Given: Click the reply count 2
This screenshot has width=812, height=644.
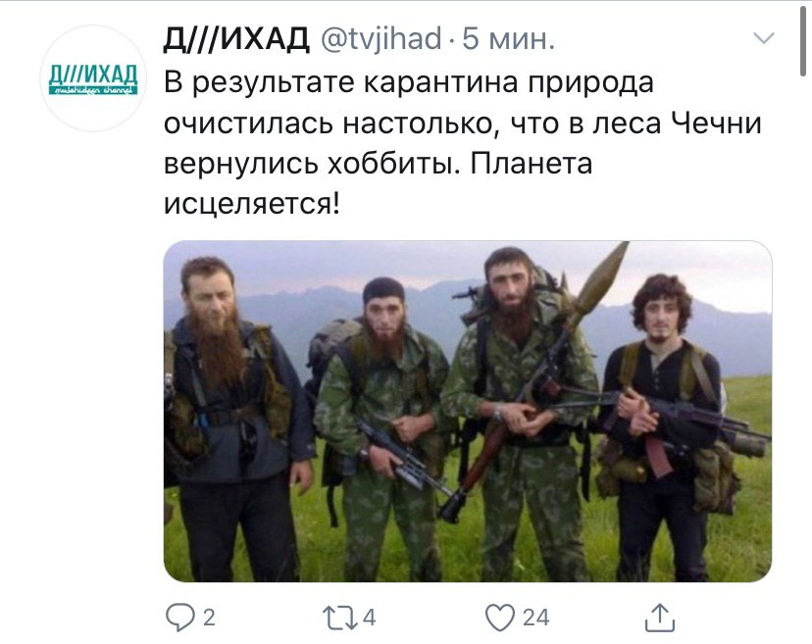Looking at the screenshot, I should click(x=209, y=618).
